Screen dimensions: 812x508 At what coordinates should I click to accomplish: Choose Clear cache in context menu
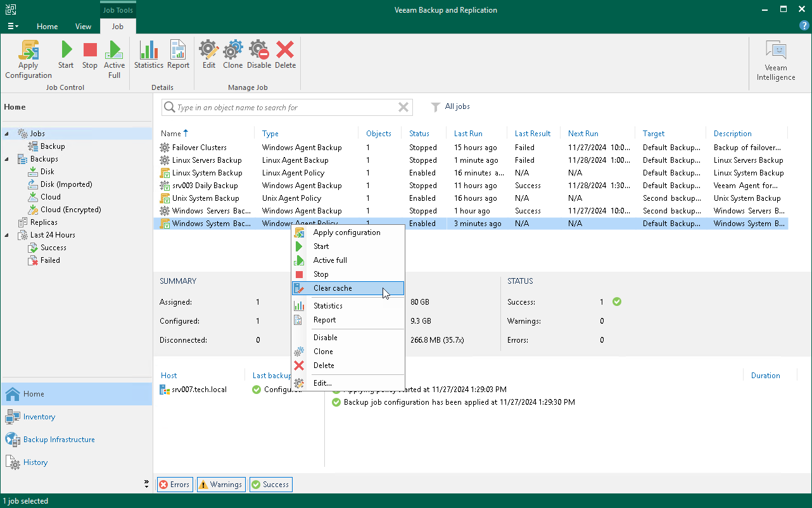point(333,288)
